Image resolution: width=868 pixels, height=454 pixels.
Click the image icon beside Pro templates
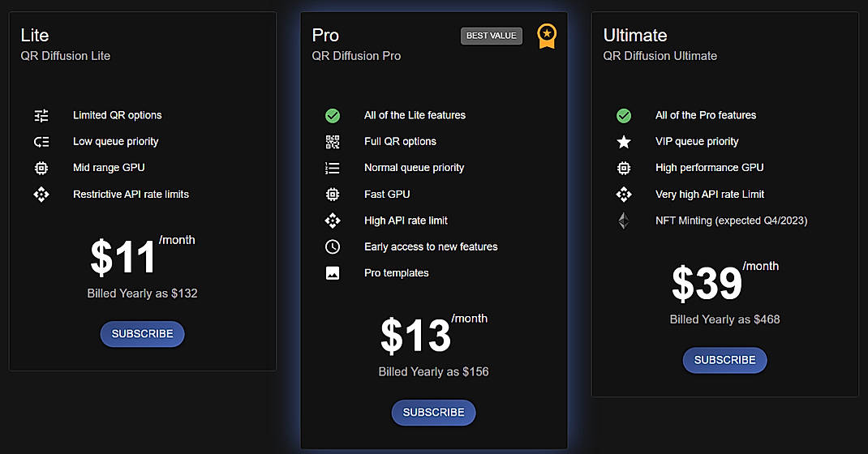(333, 273)
